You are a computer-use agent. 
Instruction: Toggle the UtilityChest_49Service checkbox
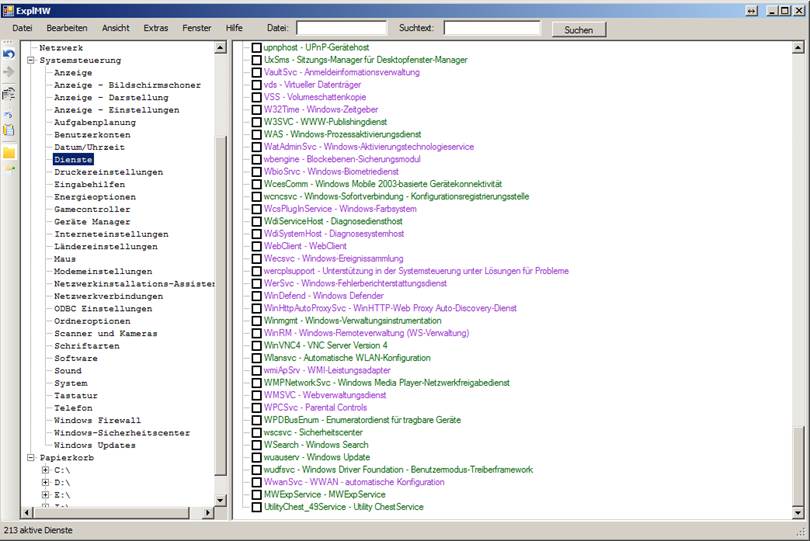(x=256, y=507)
